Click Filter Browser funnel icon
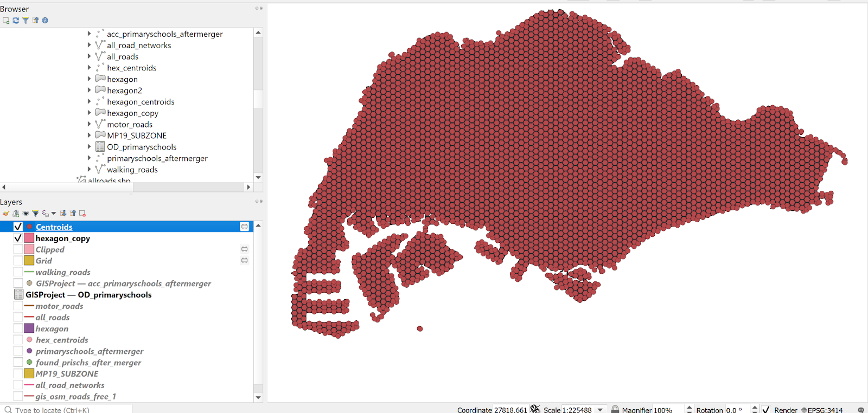This screenshot has width=868, height=413. point(25,21)
